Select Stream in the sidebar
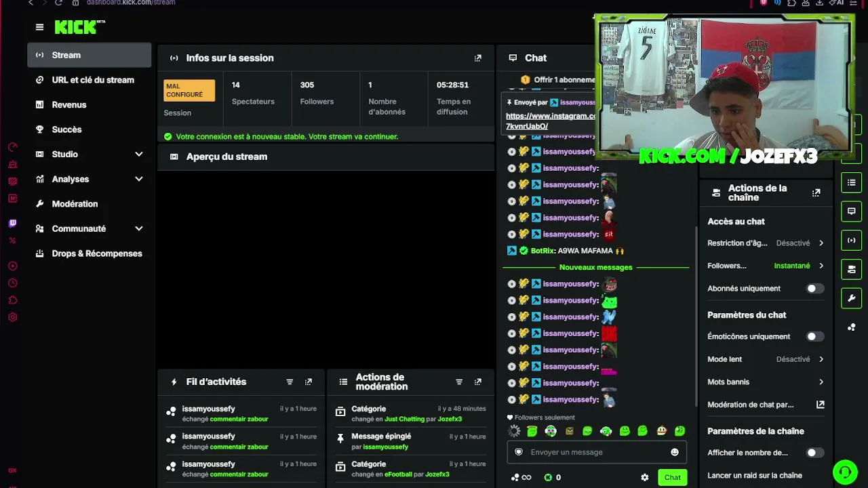Viewport: 868px width, 488px height. (89, 55)
